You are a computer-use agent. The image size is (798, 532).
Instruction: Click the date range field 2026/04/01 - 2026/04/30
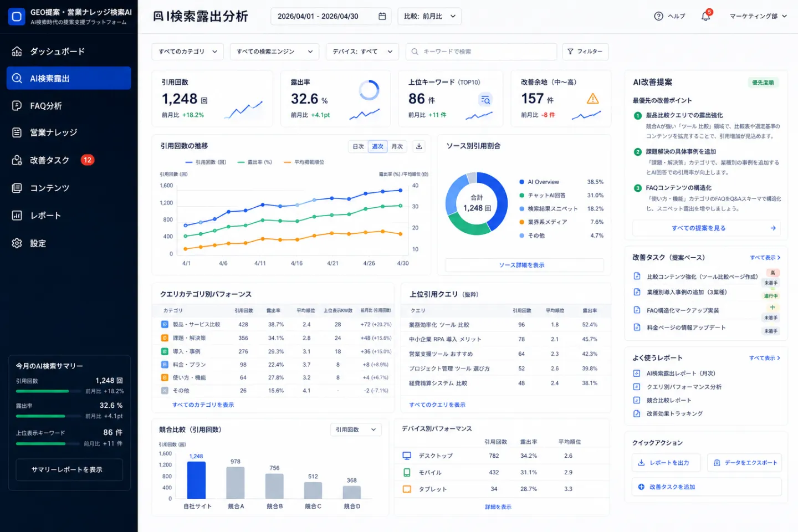331,16
